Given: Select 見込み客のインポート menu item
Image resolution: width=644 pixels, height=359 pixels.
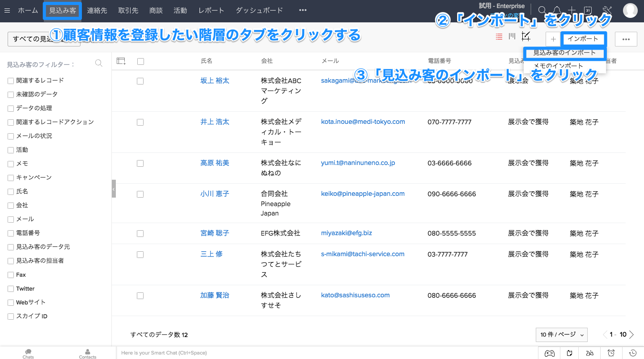Looking at the screenshot, I should pos(564,53).
